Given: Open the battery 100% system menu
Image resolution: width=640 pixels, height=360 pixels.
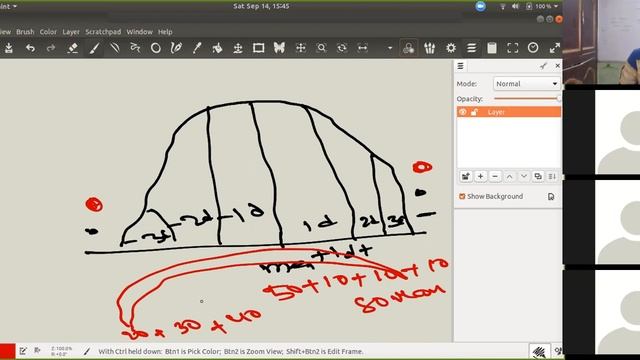Looking at the screenshot, I should (542, 6).
